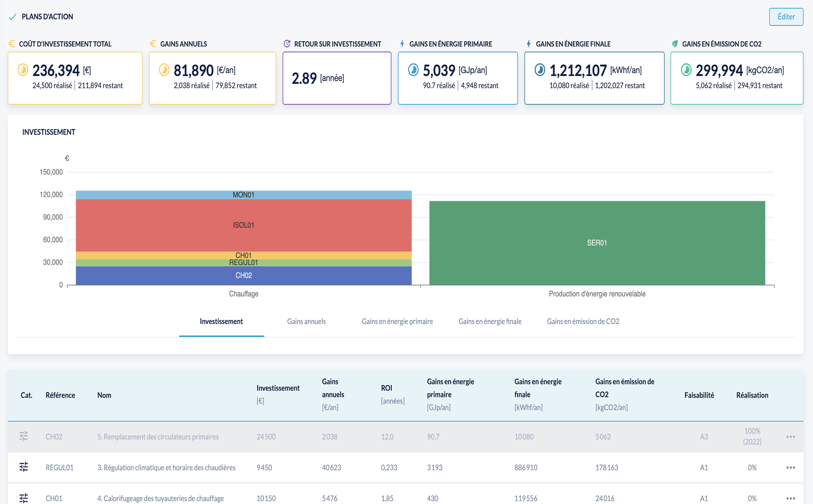View the Gains en émission de CO2 tab

click(x=583, y=321)
